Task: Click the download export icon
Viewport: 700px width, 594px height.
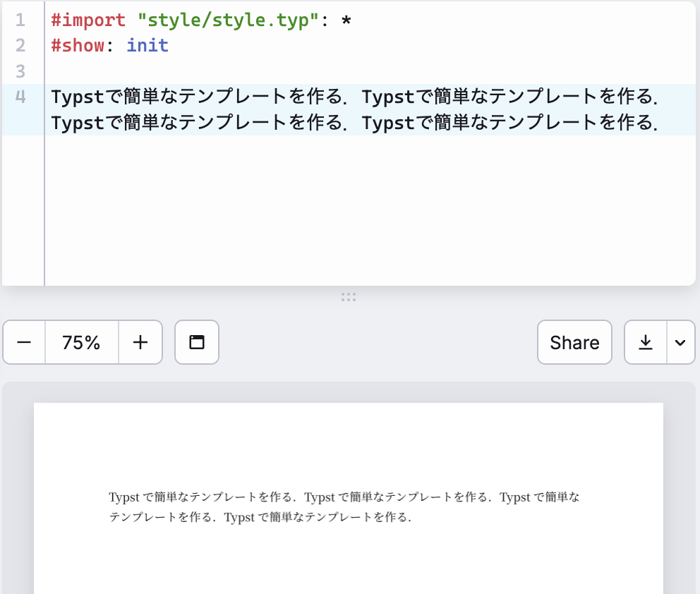Action: 644,342
